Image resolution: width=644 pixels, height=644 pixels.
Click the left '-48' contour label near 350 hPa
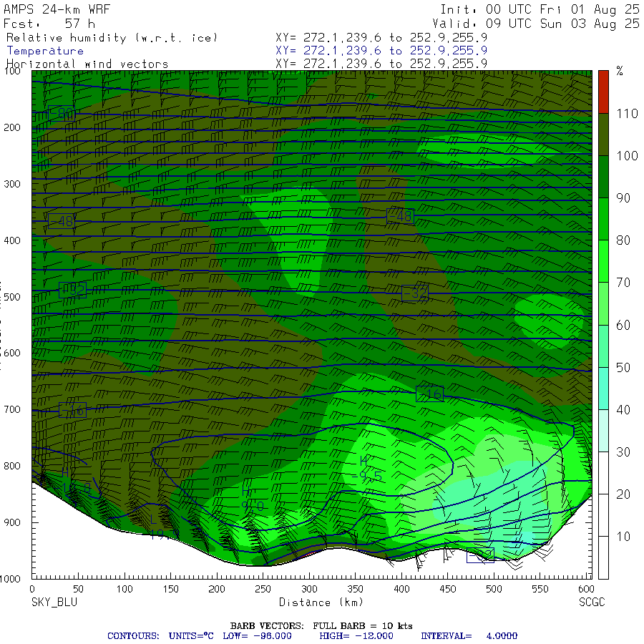(x=62, y=221)
